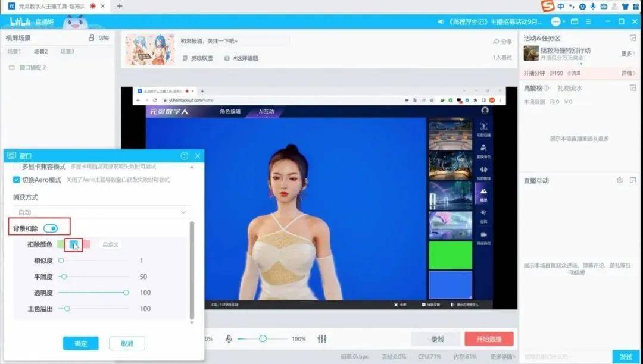Toggle the 背景扣除 switch
The width and height of the screenshot is (643, 364).
point(51,228)
